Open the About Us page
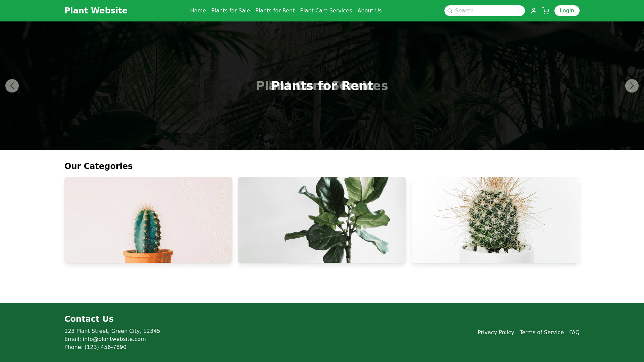 click(369, 11)
